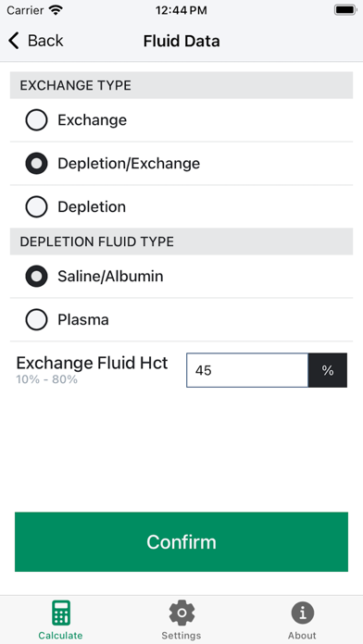Choose Plasma as depletion fluid
Viewport: 363px width, 644px height.
37,319
